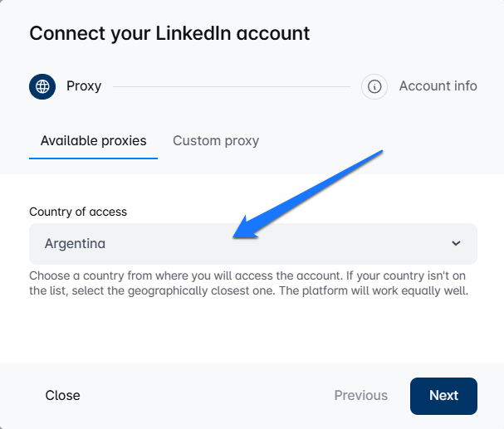Click the Country of access field label
This screenshot has height=429, width=504.
point(78,212)
